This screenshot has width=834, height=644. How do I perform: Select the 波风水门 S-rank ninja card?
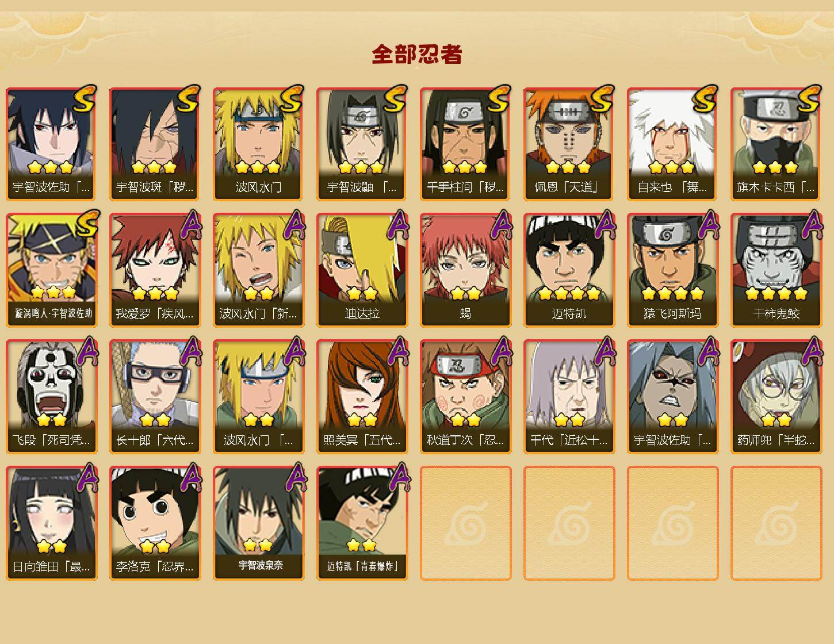pos(258,144)
